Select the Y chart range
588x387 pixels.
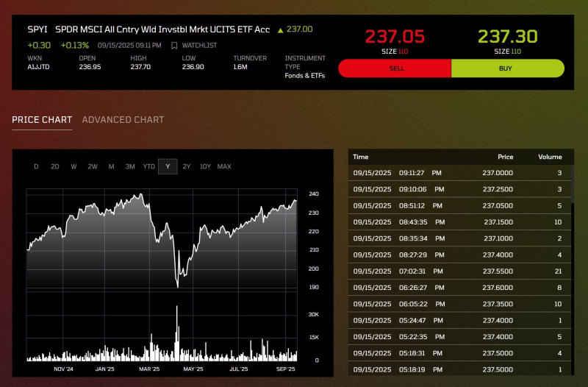tap(168, 166)
